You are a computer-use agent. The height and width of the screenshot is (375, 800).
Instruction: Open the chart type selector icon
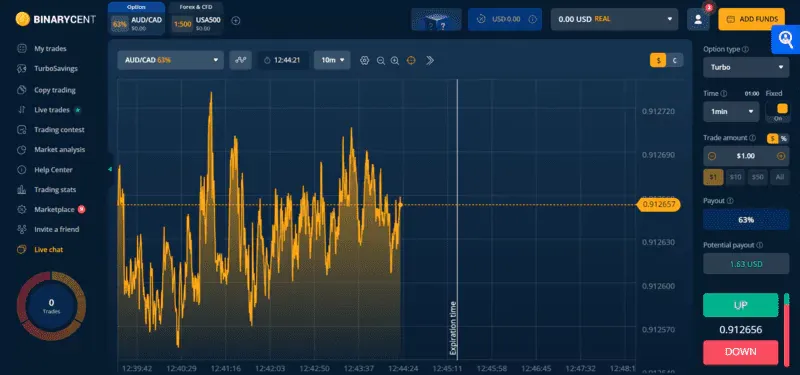tap(240, 60)
